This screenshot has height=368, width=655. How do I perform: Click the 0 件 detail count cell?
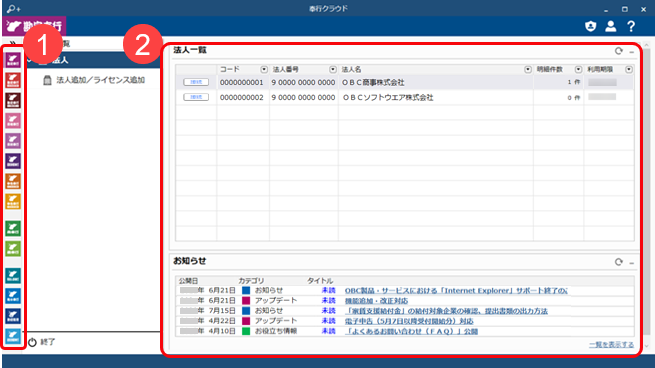[558, 97]
